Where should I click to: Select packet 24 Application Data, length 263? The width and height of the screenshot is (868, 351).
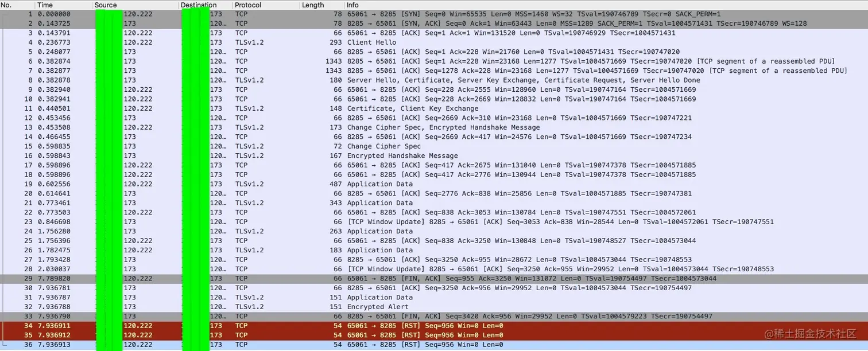coord(434,231)
